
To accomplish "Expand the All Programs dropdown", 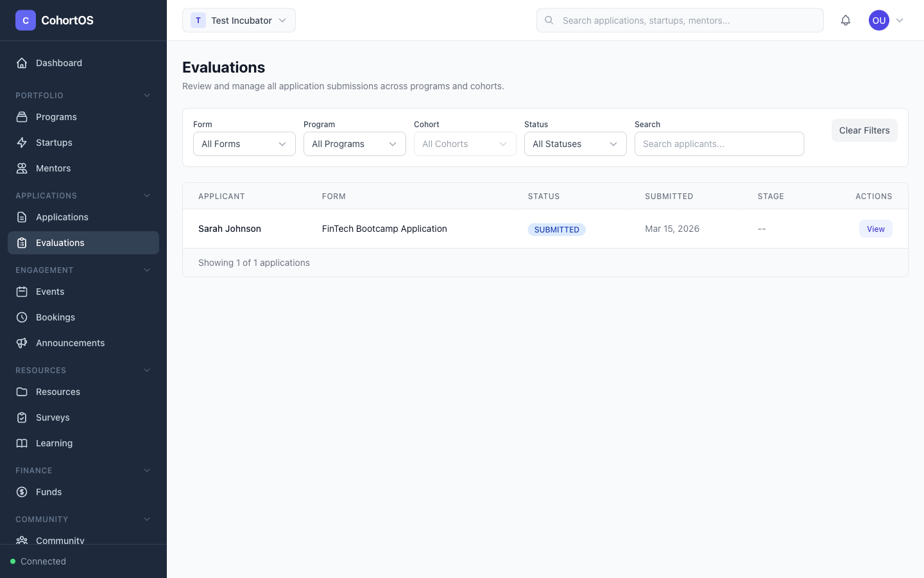I will pos(354,144).
